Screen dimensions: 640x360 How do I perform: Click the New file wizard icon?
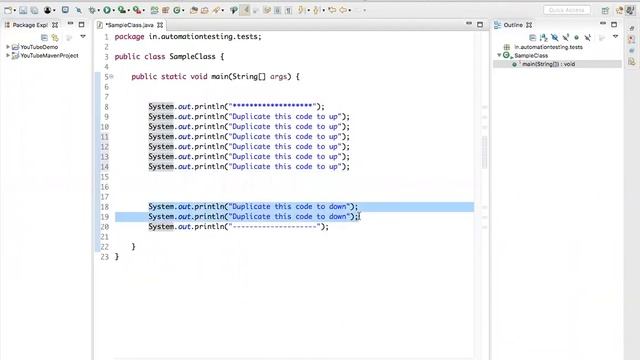pyautogui.click(x=8, y=10)
